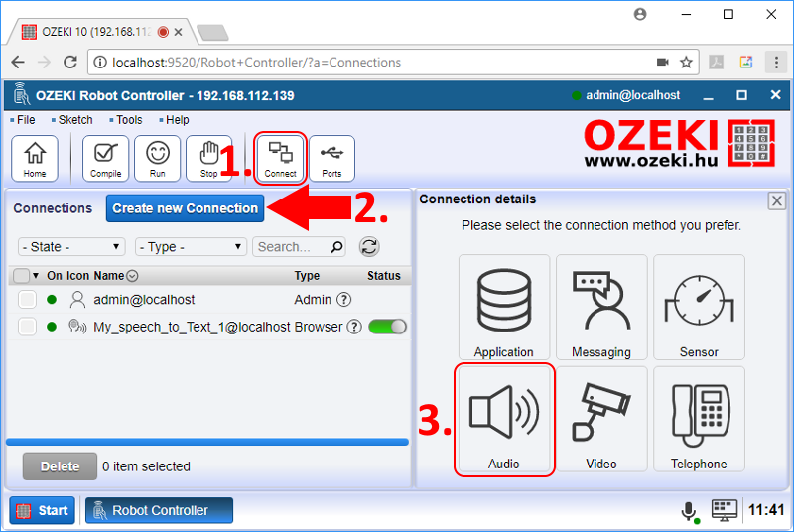Open the Start menu button
Viewport: 794px width, 532px height.
click(42, 510)
